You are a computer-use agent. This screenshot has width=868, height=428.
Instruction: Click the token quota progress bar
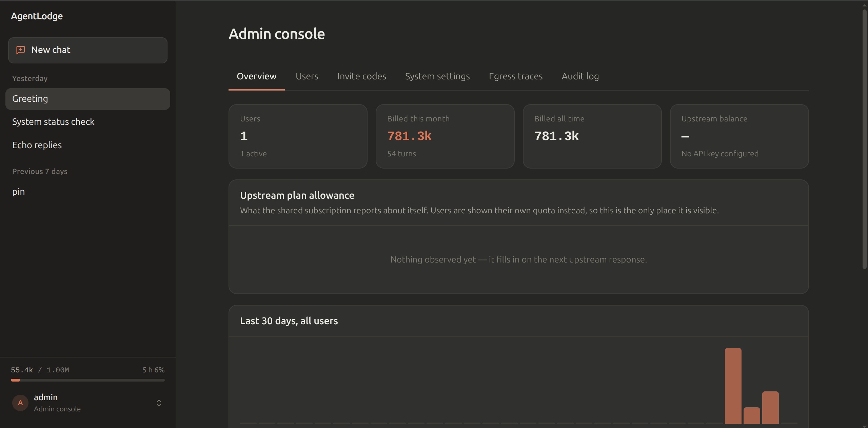(x=88, y=380)
